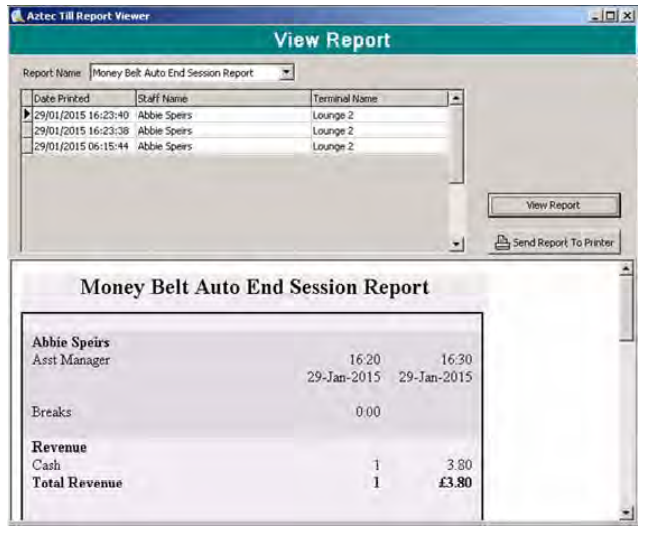Click Abbie Speirs in the 16:23:38 row

(165, 131)
